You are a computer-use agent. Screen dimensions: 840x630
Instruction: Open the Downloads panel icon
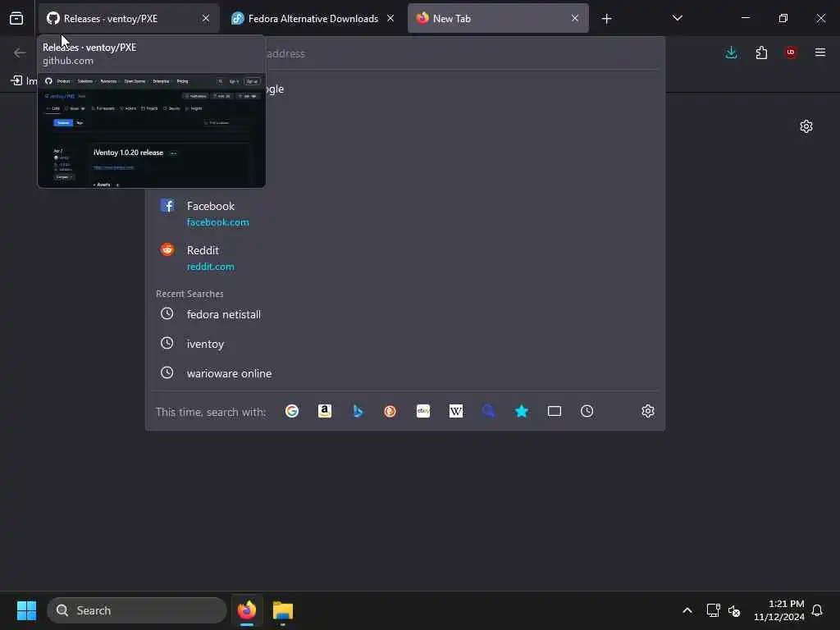point(731,52)
